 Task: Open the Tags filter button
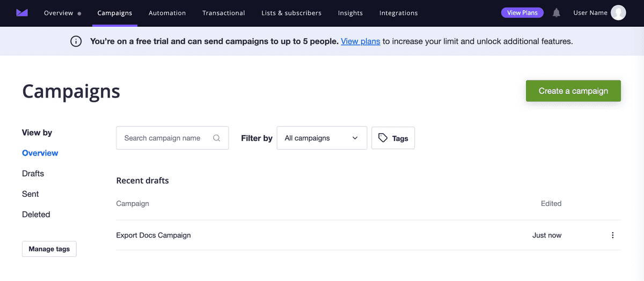[x=393, y=138]
